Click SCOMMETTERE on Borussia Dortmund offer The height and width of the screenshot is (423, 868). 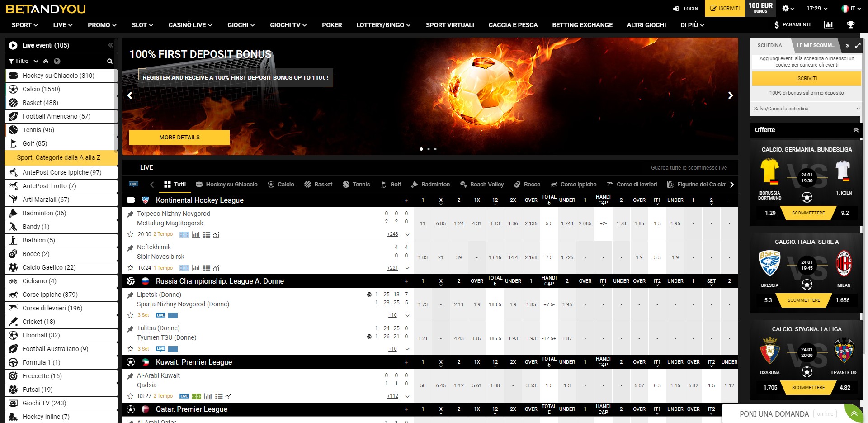coord(808,213)
